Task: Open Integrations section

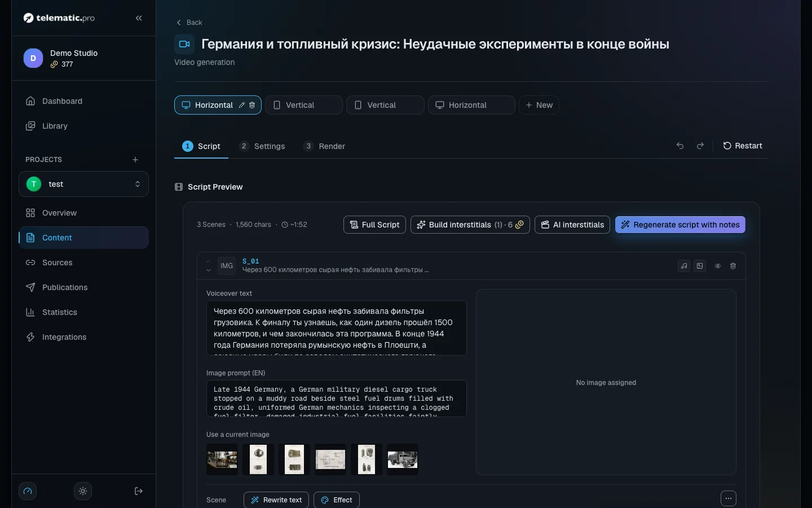Action: pyautogui.click(x=83, y=337)
